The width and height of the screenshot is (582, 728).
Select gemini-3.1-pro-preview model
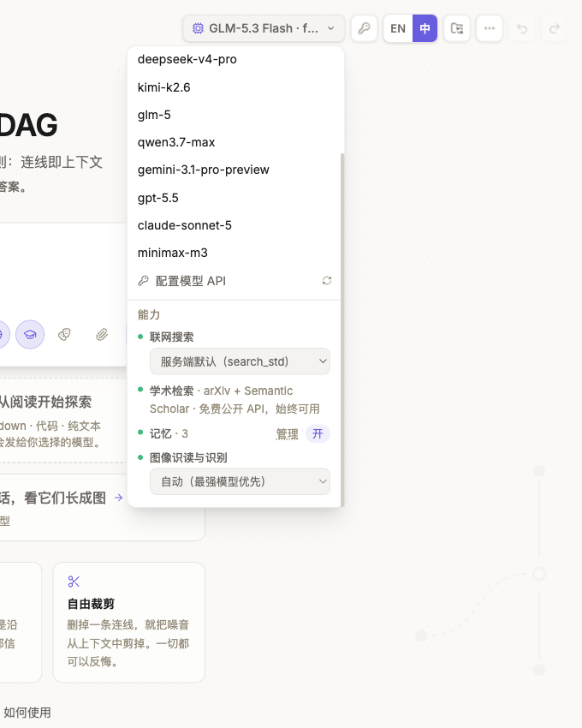point(234,170)
